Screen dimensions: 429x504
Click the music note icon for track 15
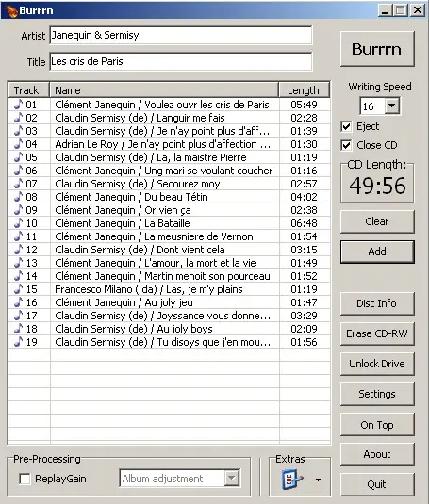[19, 288]
